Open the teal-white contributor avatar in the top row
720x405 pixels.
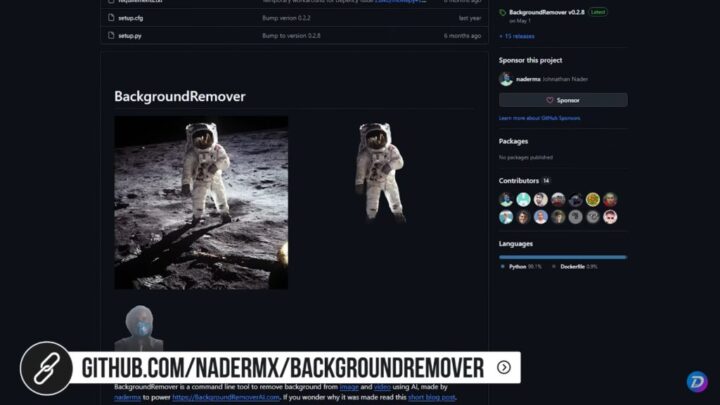click(x=523, y=199)
